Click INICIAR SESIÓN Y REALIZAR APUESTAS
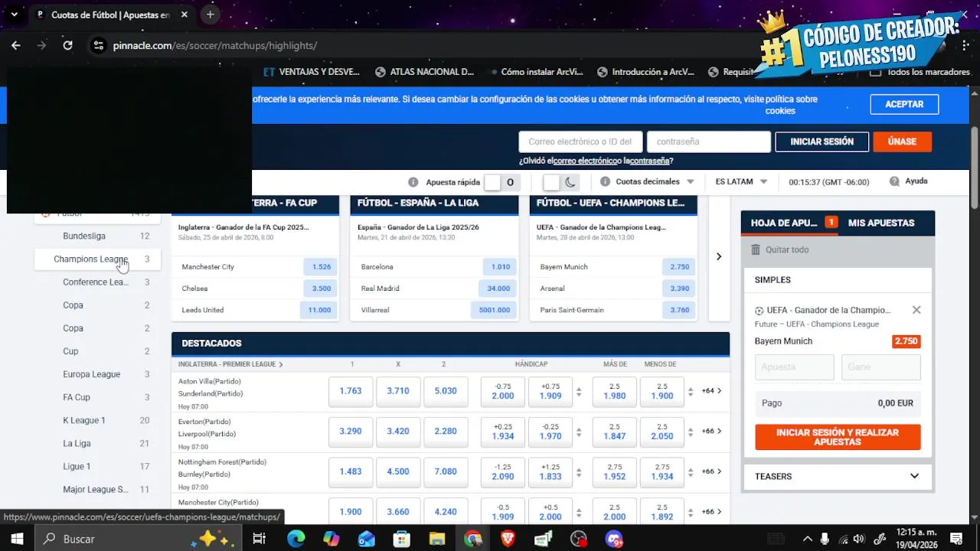The image size is (980, 551). 838,437
